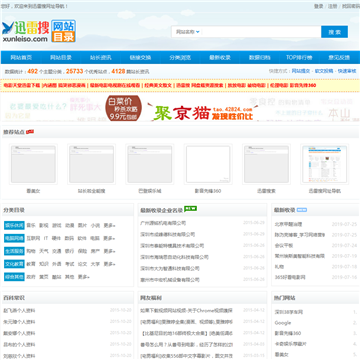Open the 聚京猫 banner advertisement

coord(180,108)
